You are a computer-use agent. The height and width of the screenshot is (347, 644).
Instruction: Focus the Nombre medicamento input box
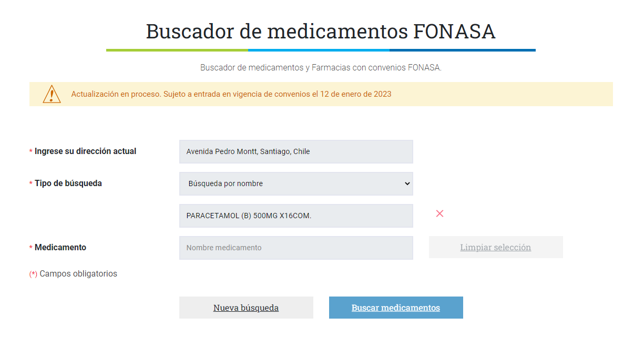point(296,248)
